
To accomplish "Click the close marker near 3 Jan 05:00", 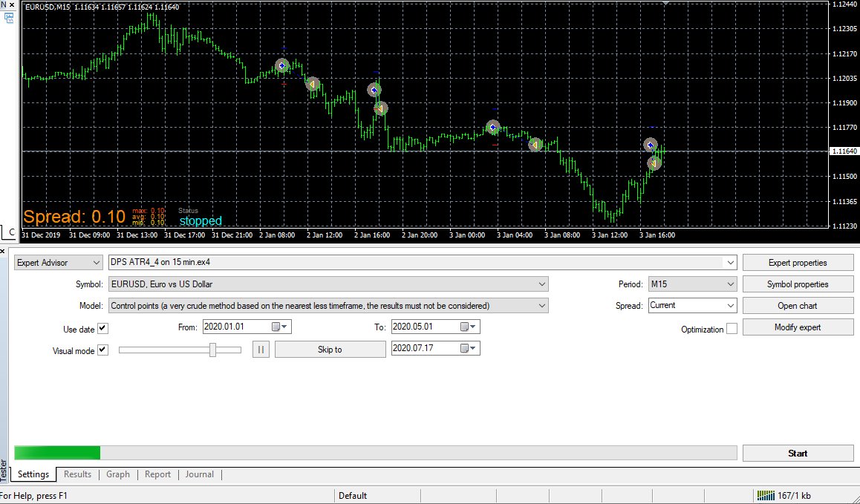I will [x=535, y=144].
